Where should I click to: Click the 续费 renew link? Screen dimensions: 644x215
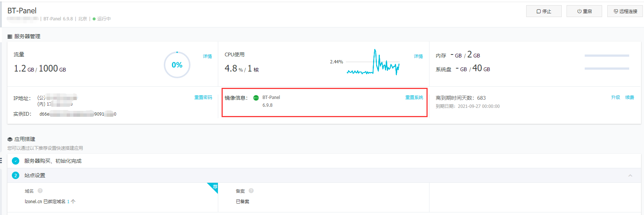tap(630, 97)
